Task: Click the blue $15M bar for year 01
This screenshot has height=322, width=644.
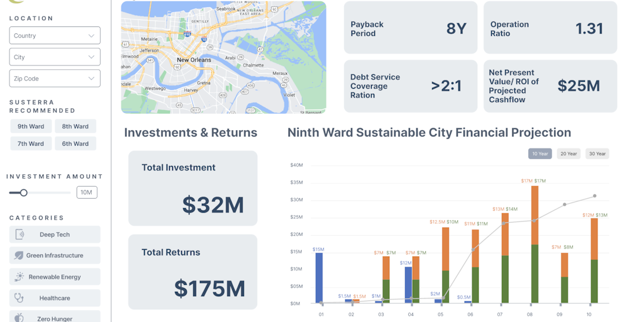Action: coord(319,278)
